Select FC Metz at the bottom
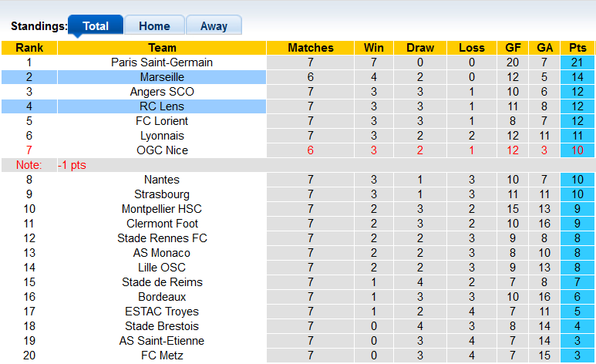The width and height of the screenshot is (596, 364). click(162, 356)
